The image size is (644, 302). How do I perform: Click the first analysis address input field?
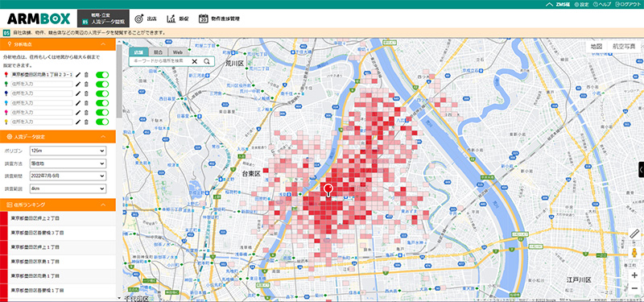42,75
